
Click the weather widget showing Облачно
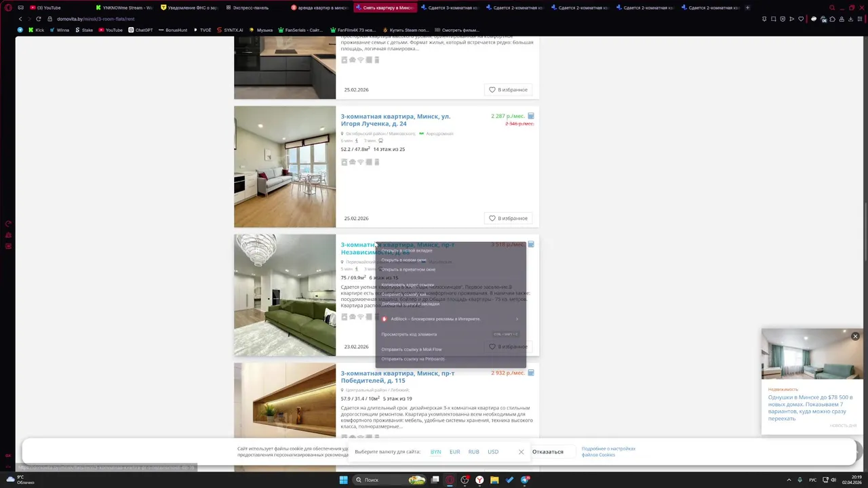coord(20,480)
